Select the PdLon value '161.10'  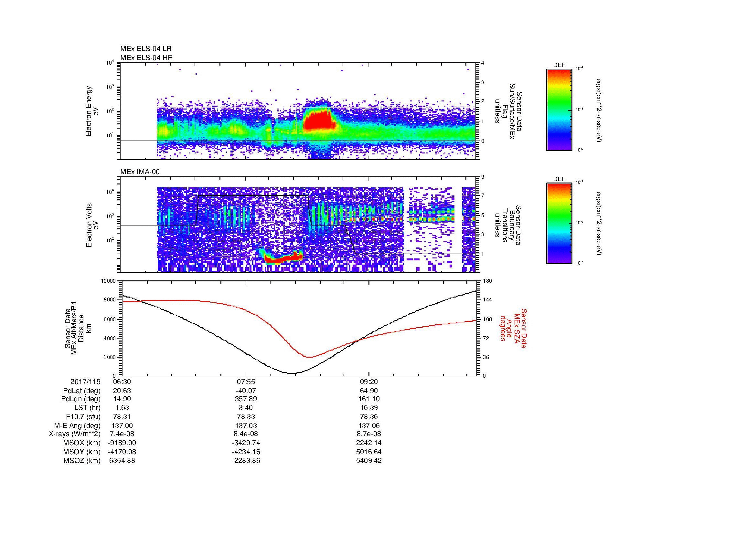pos(369,399)
